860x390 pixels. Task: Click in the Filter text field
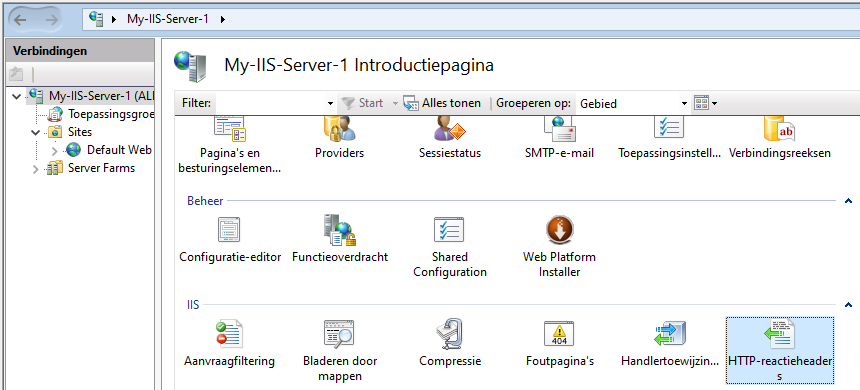271,103
